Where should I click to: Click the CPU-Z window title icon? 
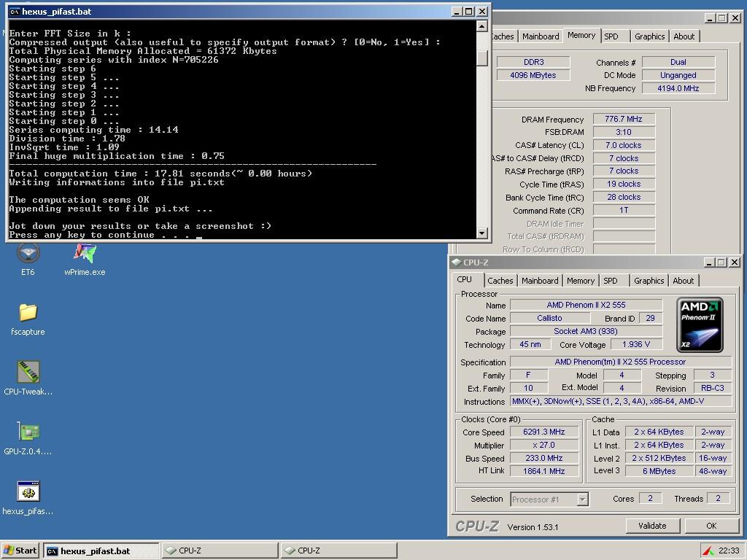point(457,262)
